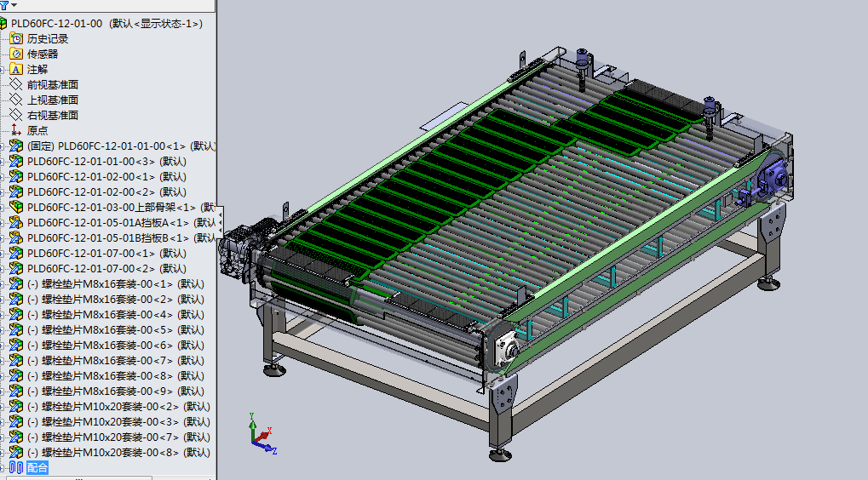
Task: Click the panel collapse handle on the tree's right edge
Action: (x=221, y=223)
